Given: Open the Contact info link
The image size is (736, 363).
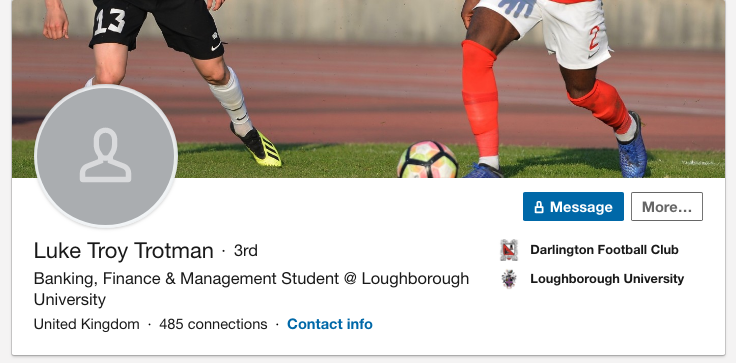Looking at the screenshot, I should tap(330, 324).
